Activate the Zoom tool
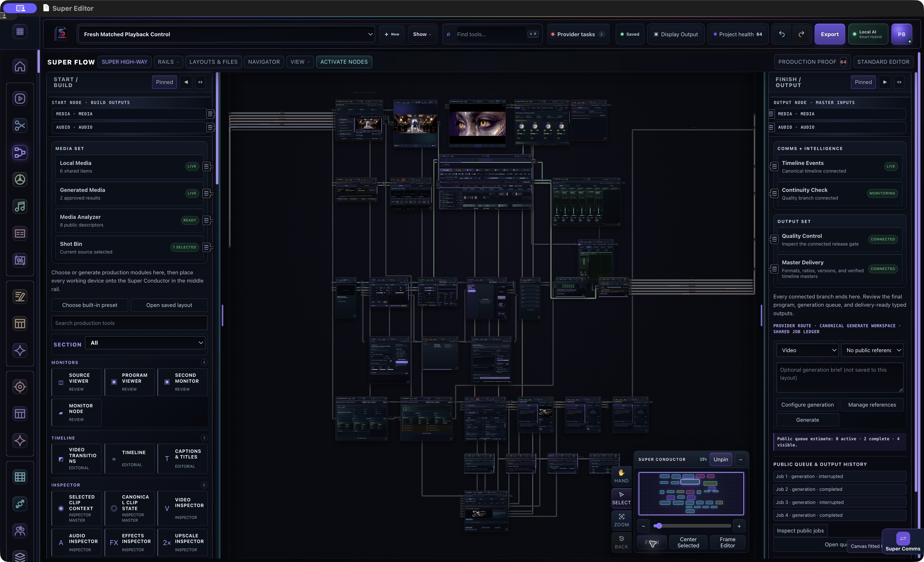 coord(621,520)
